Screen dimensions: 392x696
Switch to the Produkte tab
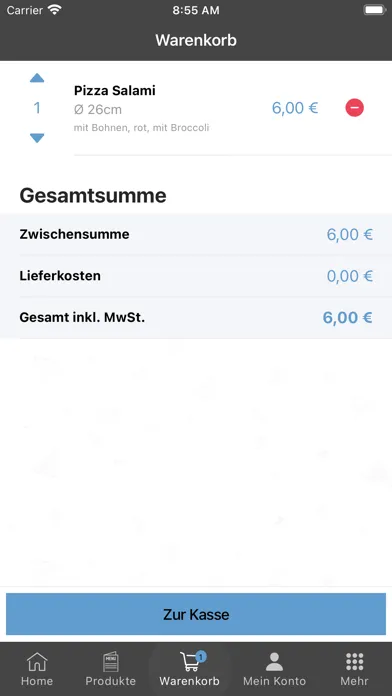111,669
